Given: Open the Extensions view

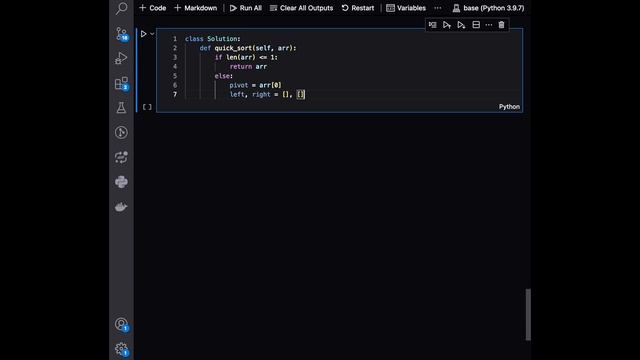Looking at the screenshot, I should (x=121, y=83).
